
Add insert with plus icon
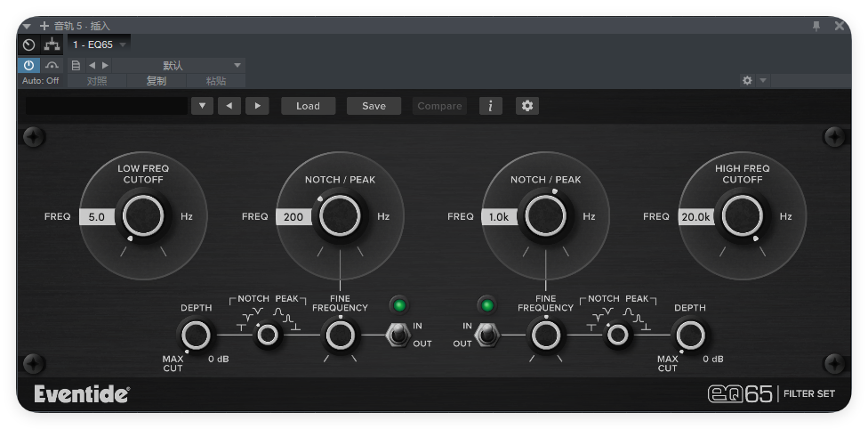tap(44, 26)
